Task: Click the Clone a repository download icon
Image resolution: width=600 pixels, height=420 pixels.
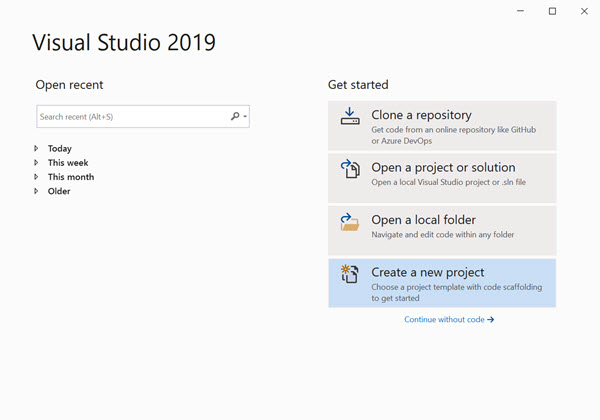Action: pyautogui.click(x=350, y=116)
